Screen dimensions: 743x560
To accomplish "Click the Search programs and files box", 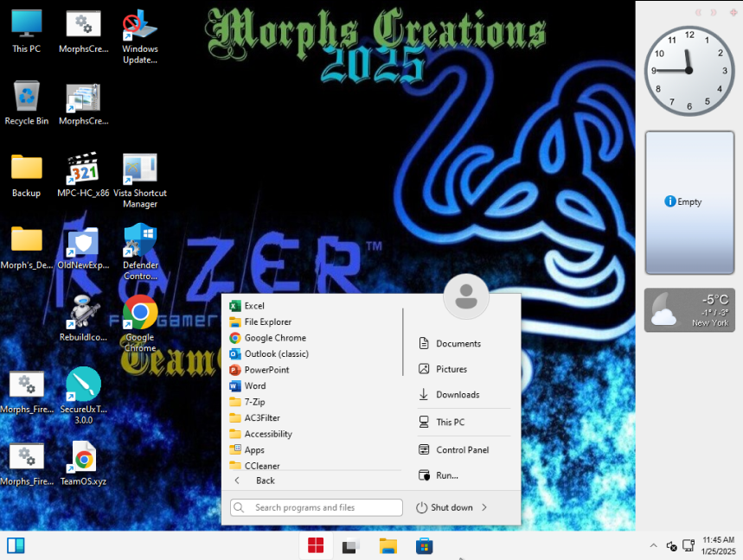I will (317, 507).
